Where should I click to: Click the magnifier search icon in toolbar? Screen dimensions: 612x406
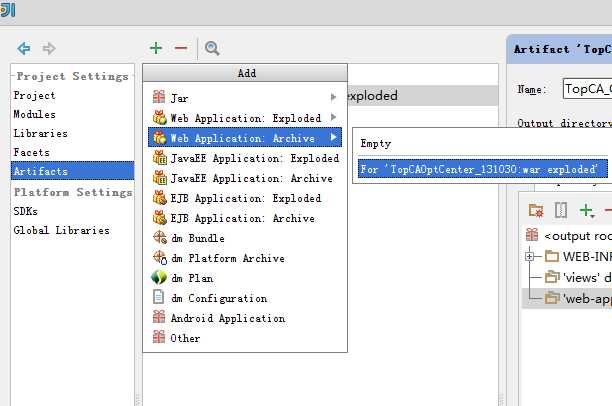[212, 48]
